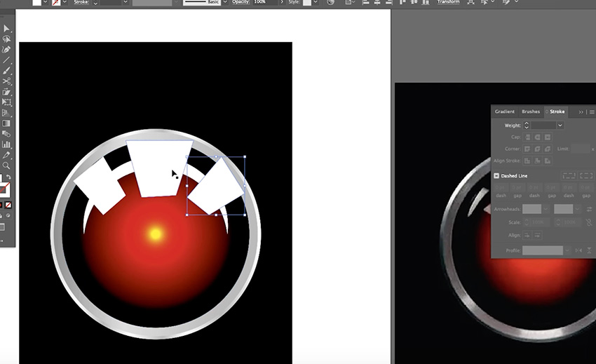The image size is (596, 364).
Task: Click Isolate Selected Object icon
Action: (470, 2)
